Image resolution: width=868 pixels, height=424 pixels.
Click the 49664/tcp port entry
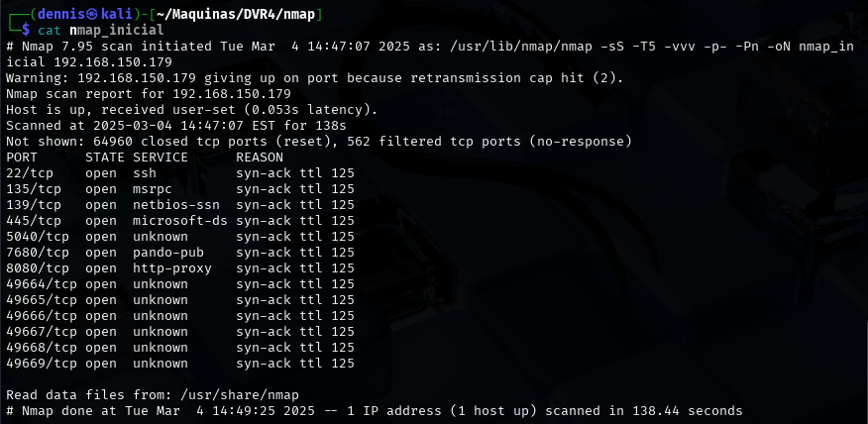coord(42,284)
